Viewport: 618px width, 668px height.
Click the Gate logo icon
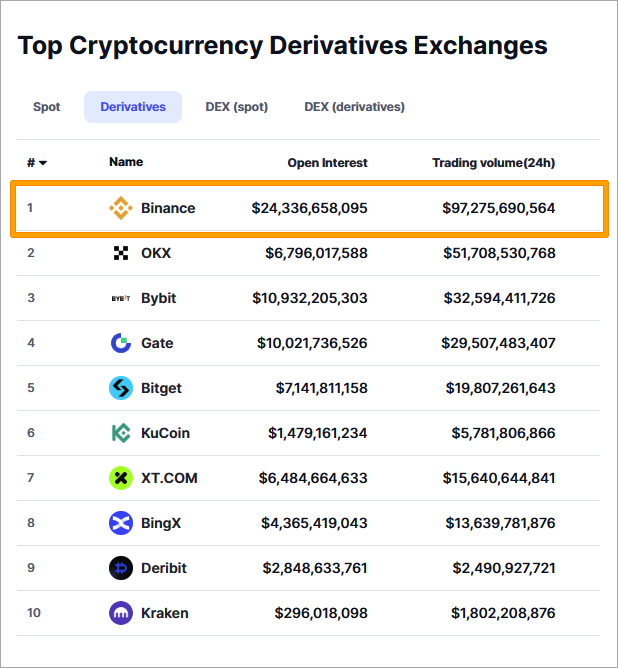tap(120, 343)
